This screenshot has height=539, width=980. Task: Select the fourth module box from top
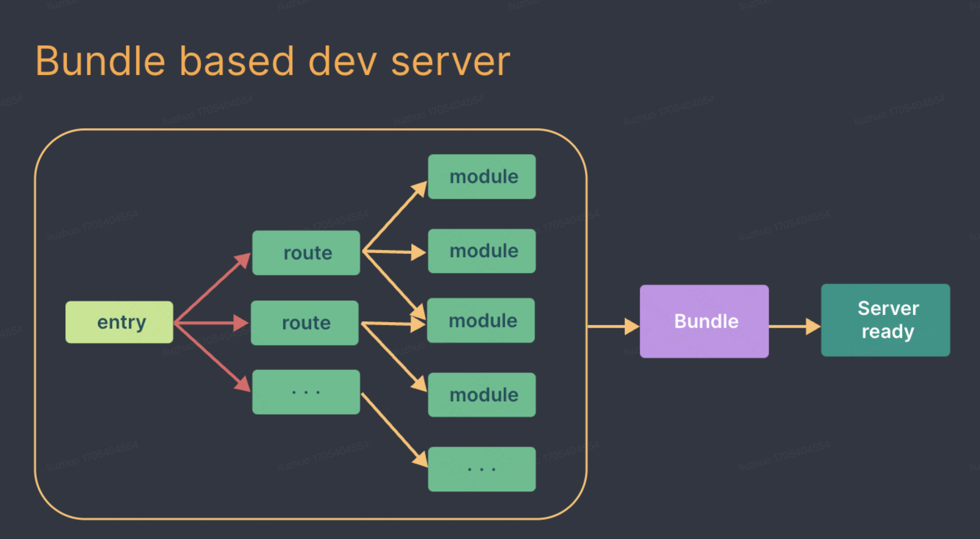482,395
